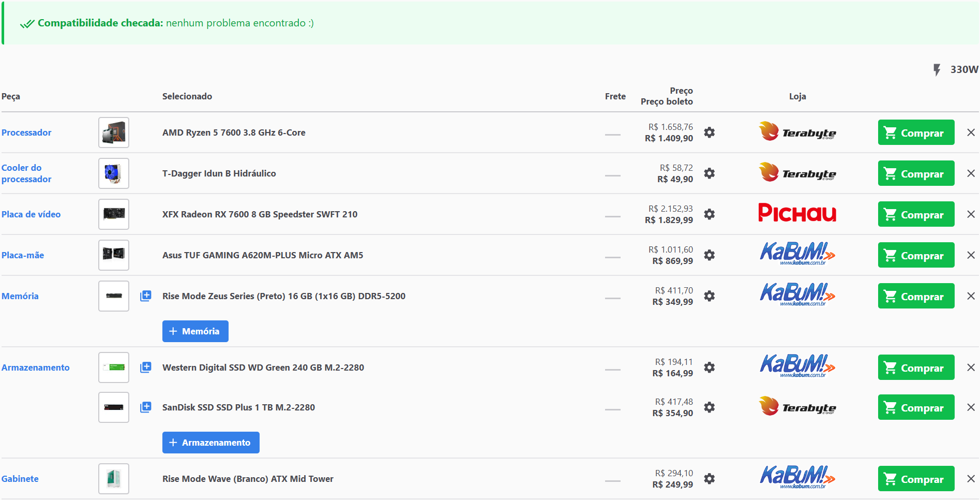Open settings gear for Rise Mode Wave case
980x500 pixels.
pyautogui.click(x=710, y=479)
